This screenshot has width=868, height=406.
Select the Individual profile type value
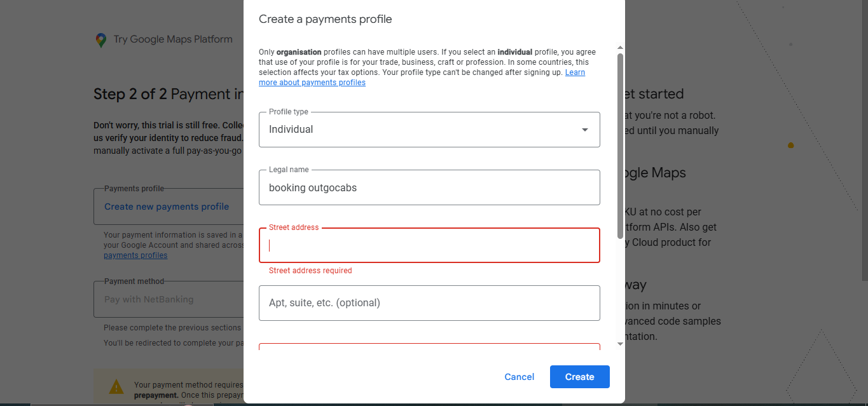[291, 130]
